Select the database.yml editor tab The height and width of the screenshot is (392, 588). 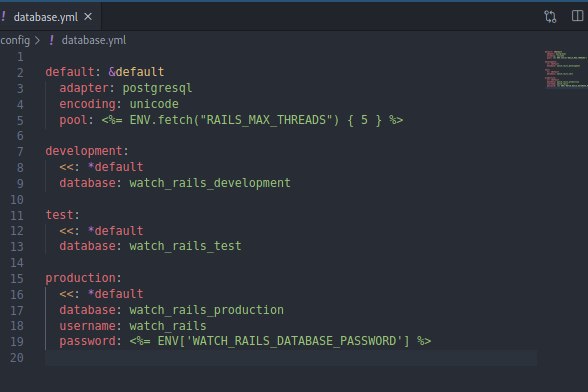[x=50, y=17]
